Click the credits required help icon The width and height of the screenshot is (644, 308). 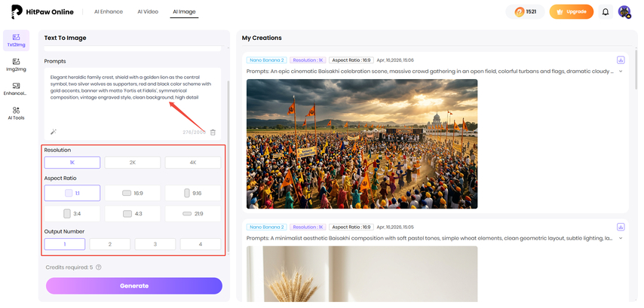point(99,267)
